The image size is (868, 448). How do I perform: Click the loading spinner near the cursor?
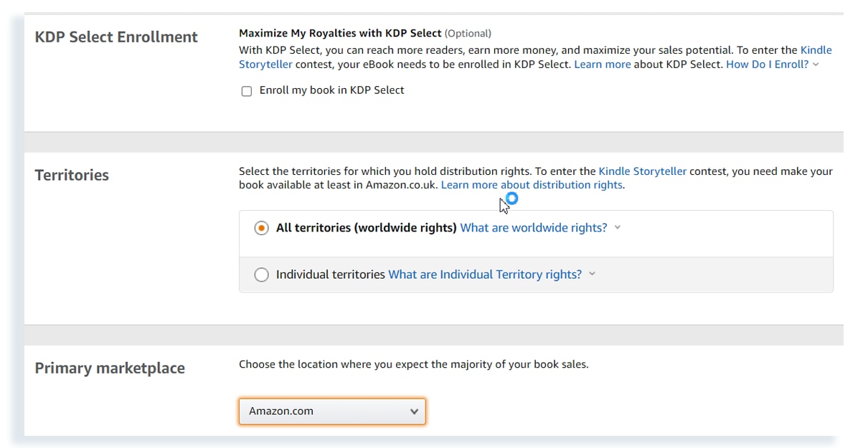(x=511, y=199)
